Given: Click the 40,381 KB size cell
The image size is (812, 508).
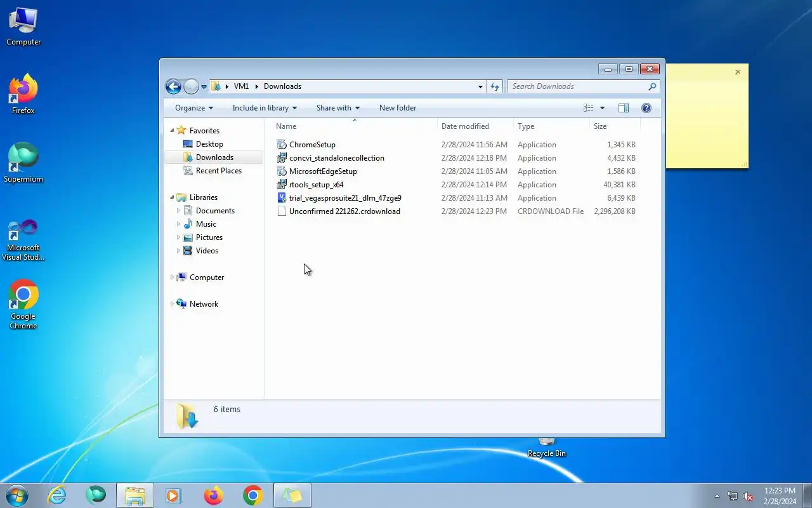Looking at the screenshot, I should pos(619,185).
